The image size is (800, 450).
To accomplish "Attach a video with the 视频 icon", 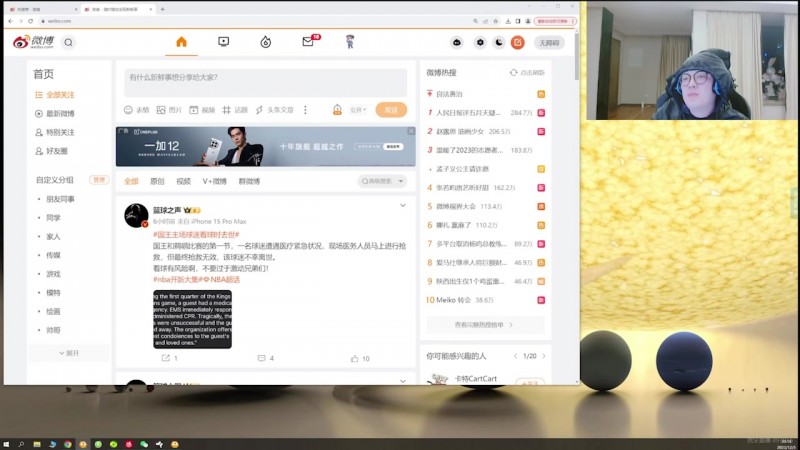I will (x=202, y=110).
